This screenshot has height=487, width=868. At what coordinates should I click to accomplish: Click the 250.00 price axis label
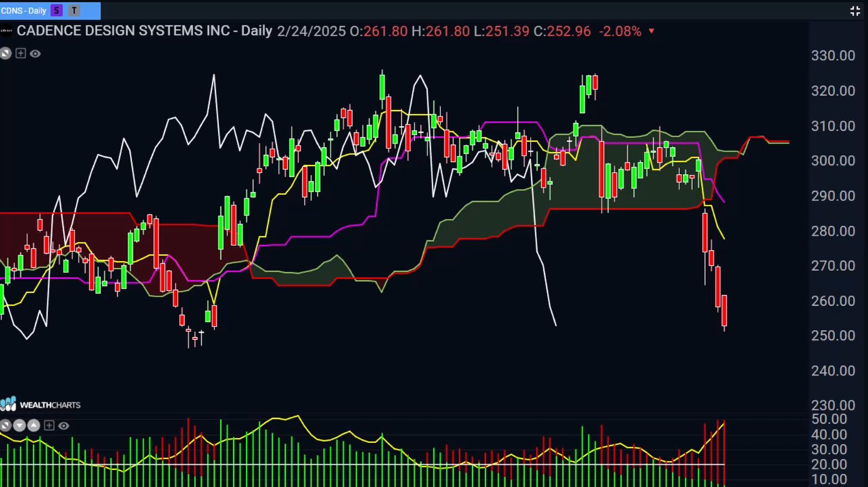(x=833, y=335)
